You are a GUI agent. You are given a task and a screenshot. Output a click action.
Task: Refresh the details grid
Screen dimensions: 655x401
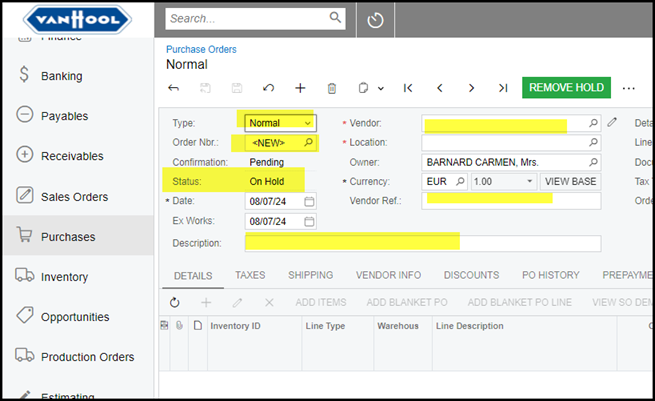coord(175,302)
